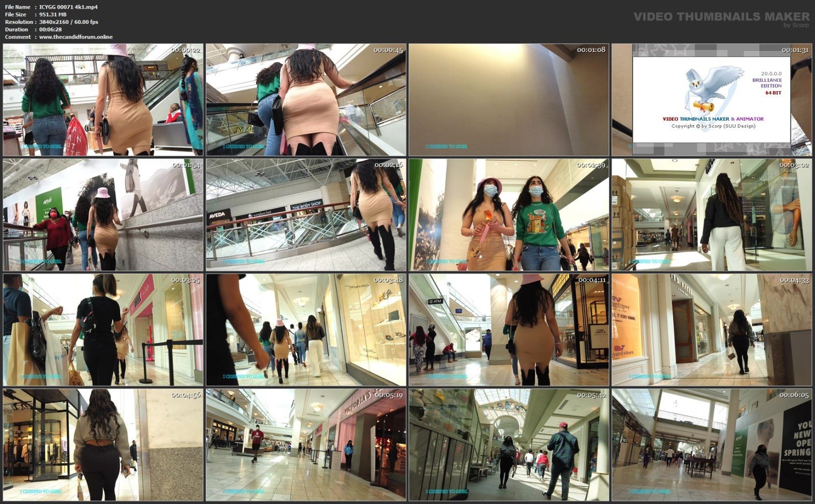This screenshot has width=815, height=504.
Task: Open the frame at 00:03:02
Action: 712,215
